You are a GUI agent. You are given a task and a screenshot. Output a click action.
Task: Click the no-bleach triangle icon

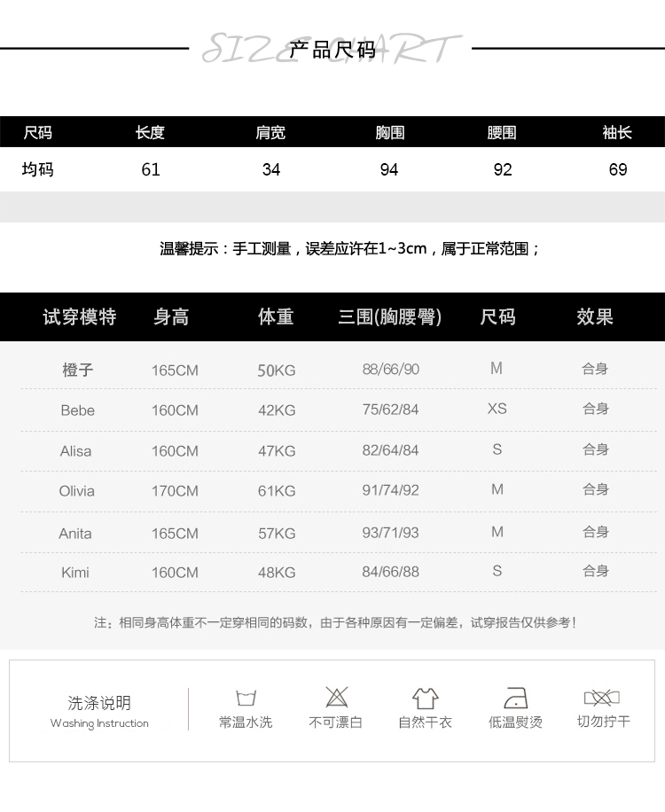(x=336, y=697)
